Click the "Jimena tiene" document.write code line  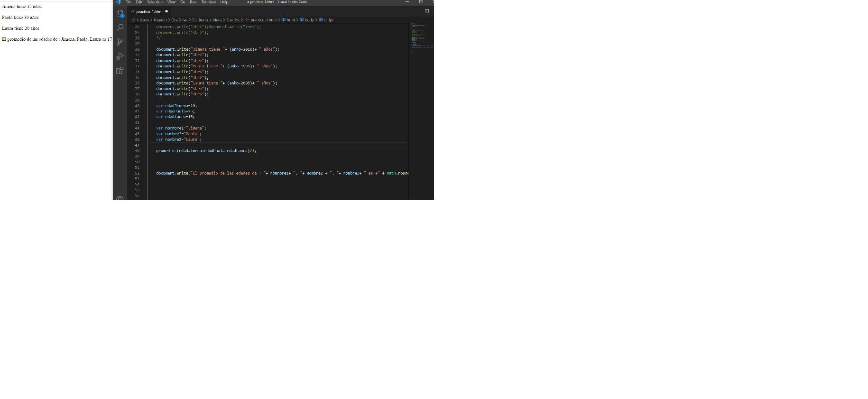click(x=218, y=49)
